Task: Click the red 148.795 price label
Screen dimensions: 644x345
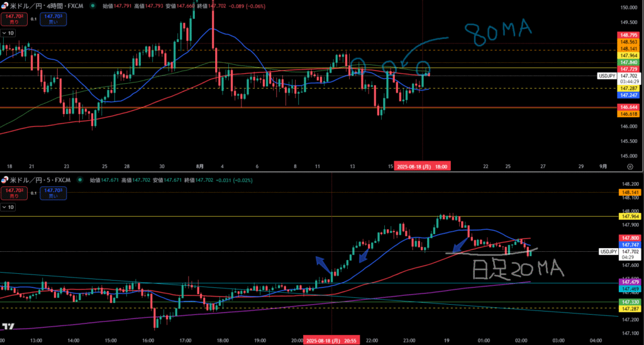Action: click(x=628, y=35)
